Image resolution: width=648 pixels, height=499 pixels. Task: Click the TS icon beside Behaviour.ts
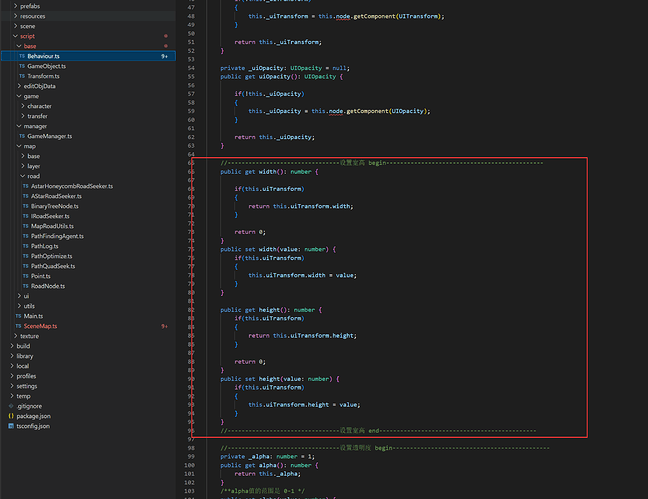coord(22,56)
